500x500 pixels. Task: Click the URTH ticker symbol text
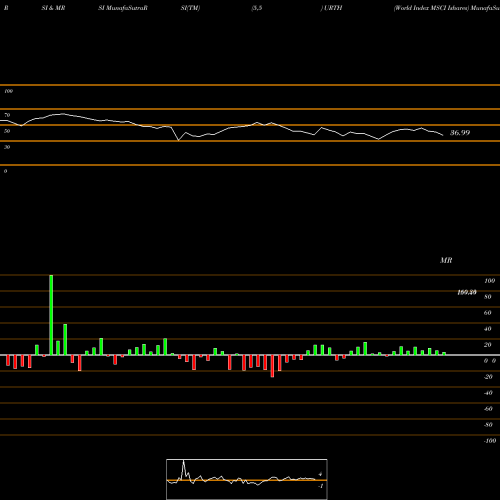[x=333, y=8]
